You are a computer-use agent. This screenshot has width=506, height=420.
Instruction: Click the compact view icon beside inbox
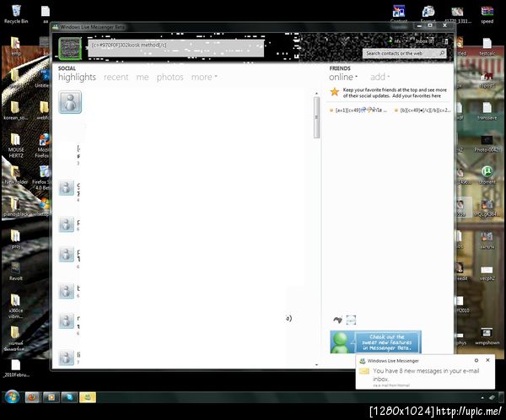coord(446,41)
